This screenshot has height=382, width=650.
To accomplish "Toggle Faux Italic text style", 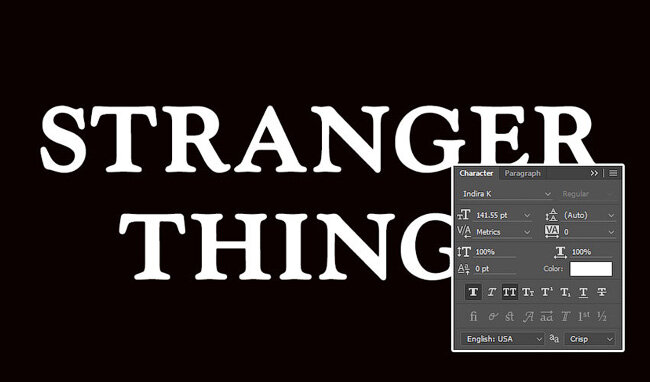I will pyautogui.click(x=492, y=292).
